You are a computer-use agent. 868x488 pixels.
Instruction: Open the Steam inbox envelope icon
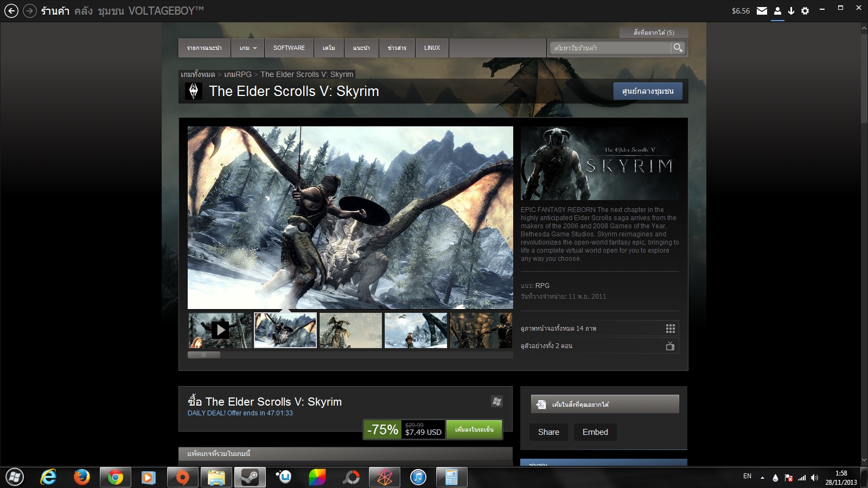pyautogui.click(x=762, y=11)
